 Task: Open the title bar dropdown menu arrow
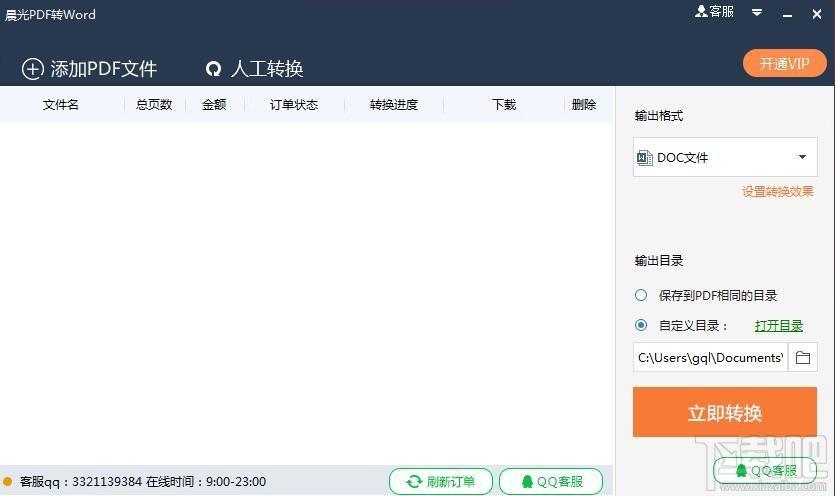pos(757,12)
